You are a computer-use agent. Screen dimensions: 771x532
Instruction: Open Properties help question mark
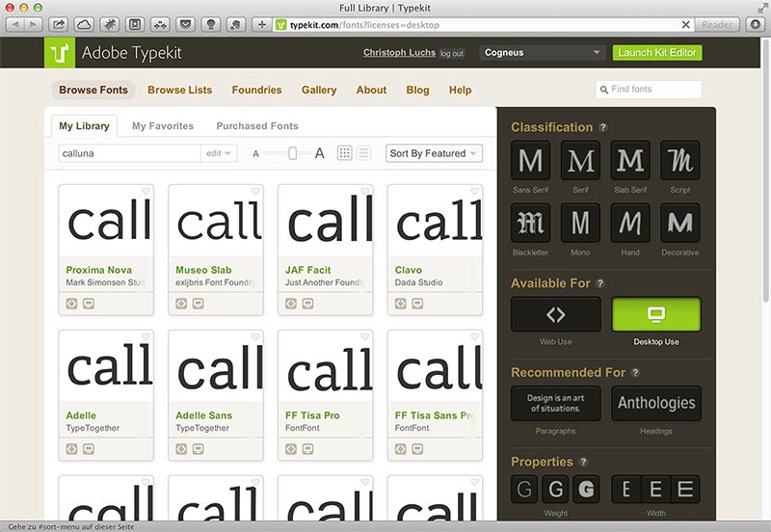coord(583,462)
